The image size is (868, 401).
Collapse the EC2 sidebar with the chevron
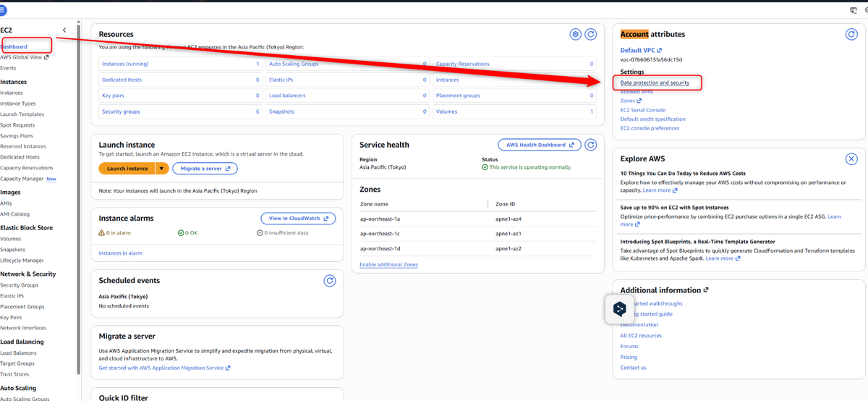[64, 30]
